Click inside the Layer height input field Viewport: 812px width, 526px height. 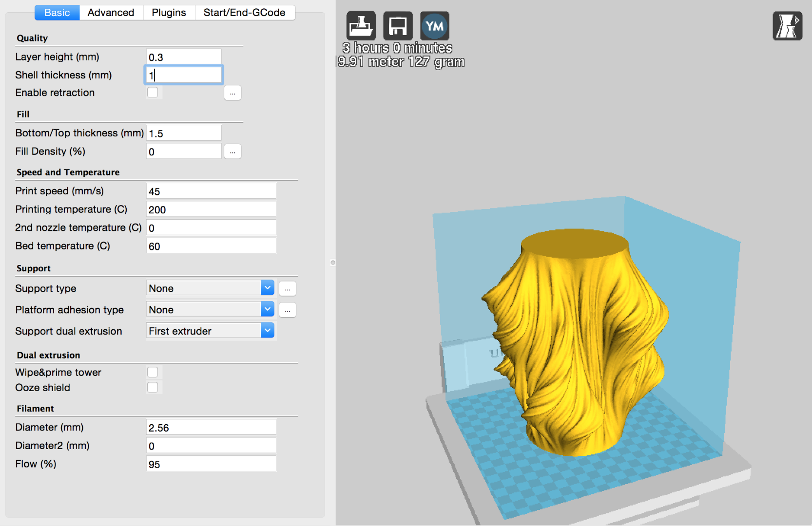click(183, 56)
